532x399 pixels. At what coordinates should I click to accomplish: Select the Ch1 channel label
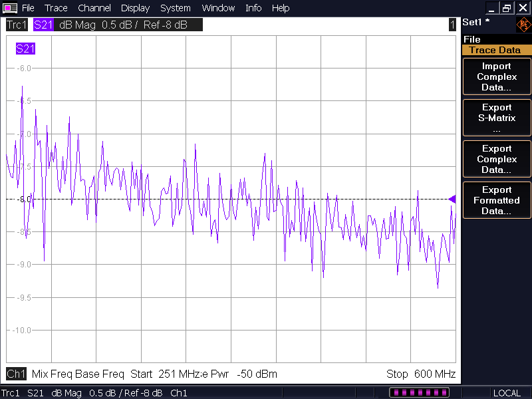point(16,374)
